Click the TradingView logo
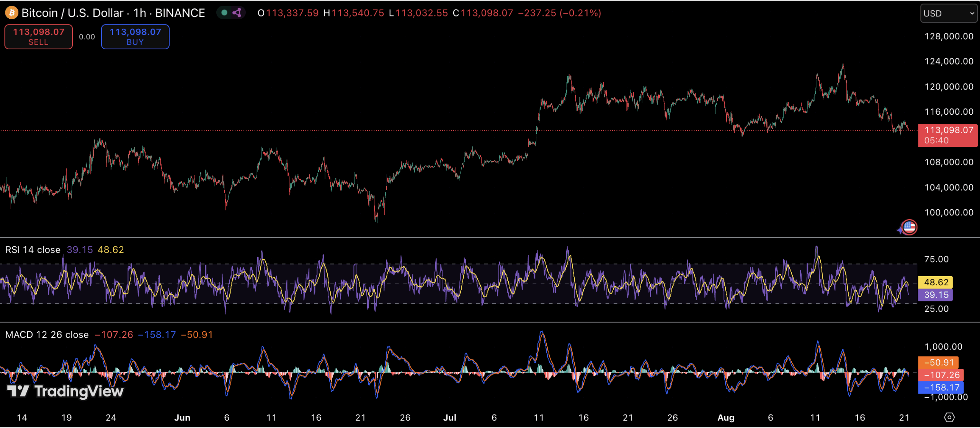The image size is (980, 428). (65, 391)
